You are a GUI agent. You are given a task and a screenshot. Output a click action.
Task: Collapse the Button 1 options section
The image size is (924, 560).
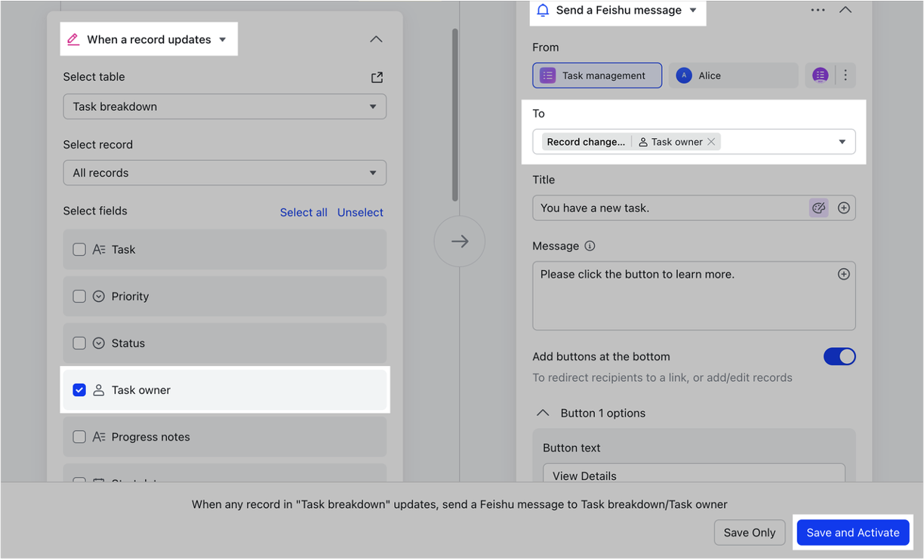pyautogui.click(x=543, y=413)
